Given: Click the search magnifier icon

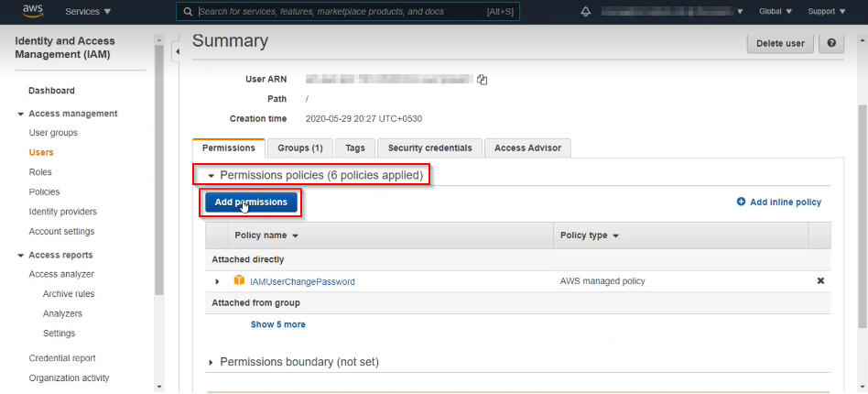Looking at the screenshot, I should pos(189,12).
